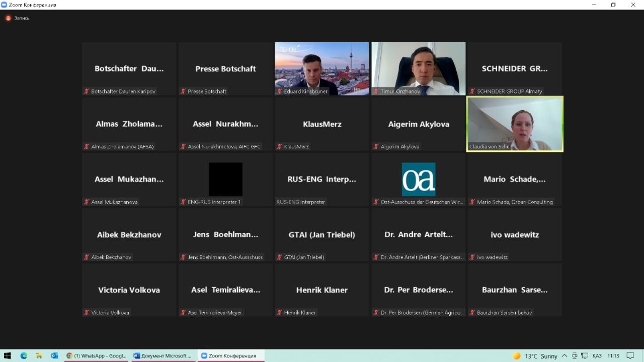
Task: Click muted mic icon of GTAI (Jan Triebel)
Action: (x=280, y=257)
